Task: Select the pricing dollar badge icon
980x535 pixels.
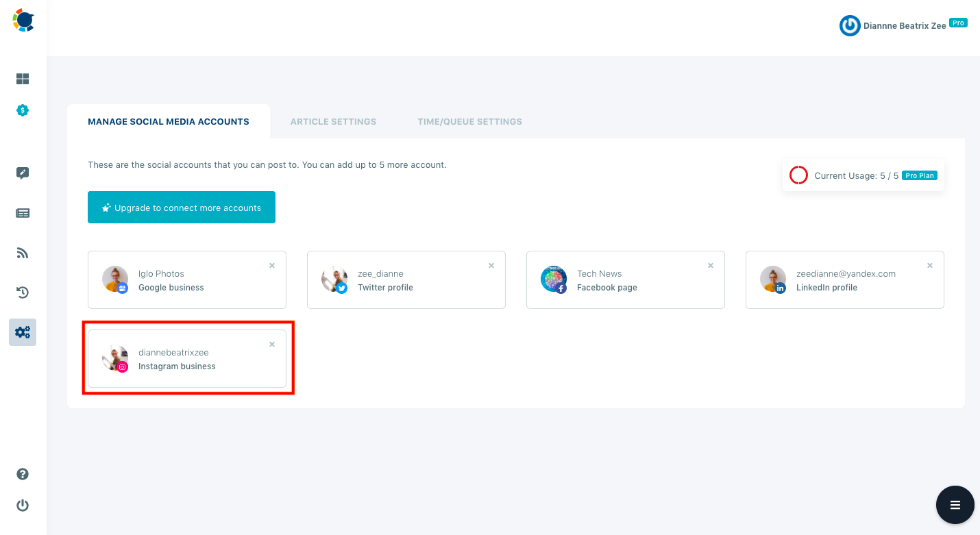Action: [23, 110]
